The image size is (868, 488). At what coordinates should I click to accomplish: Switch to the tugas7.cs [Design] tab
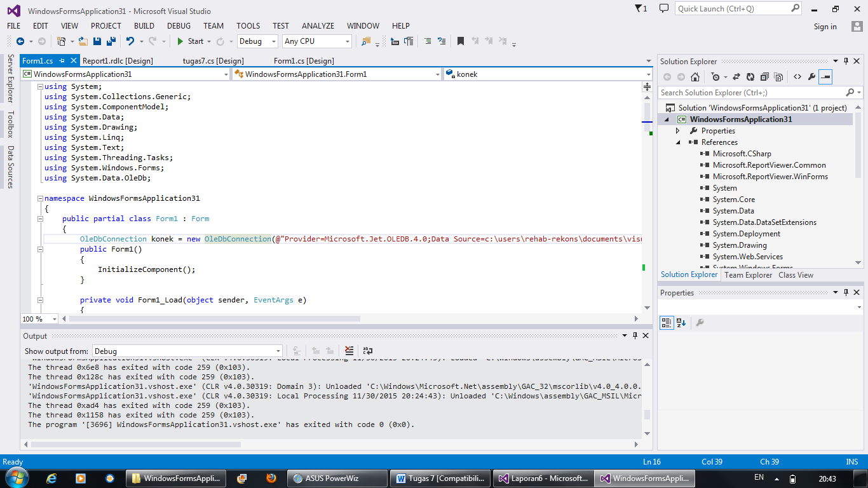click(x=212, y=61)
